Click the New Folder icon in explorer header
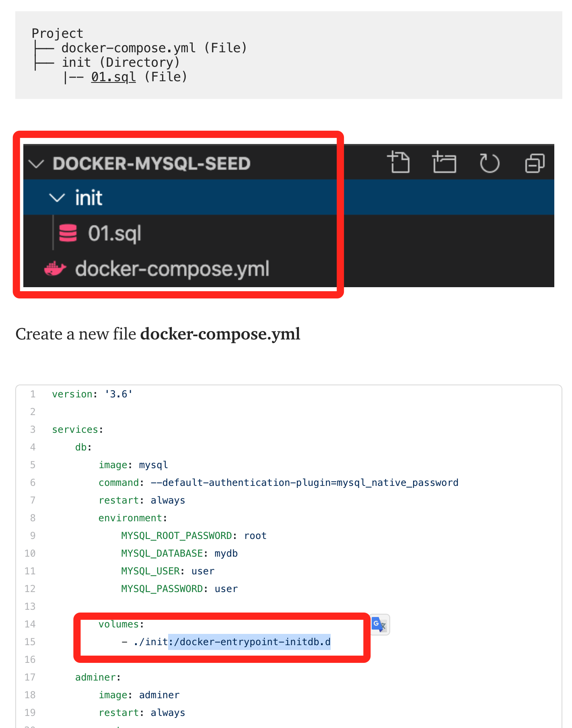572x728 pixels. coord(444,163)
